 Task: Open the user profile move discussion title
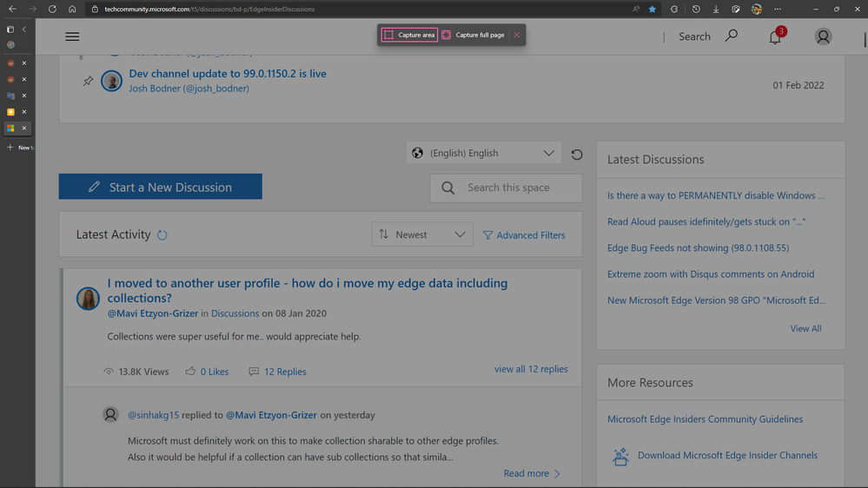click(x=308, y=291)
